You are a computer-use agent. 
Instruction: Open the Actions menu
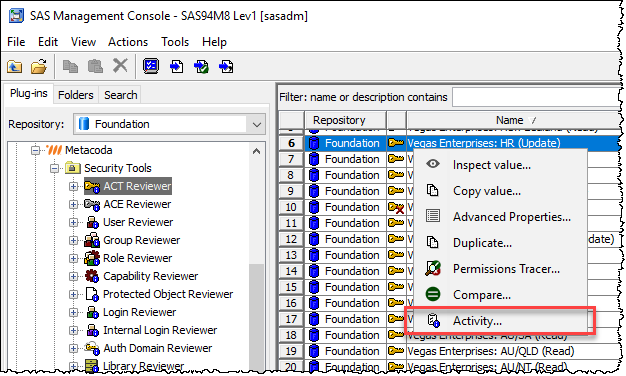pos(128,42)
